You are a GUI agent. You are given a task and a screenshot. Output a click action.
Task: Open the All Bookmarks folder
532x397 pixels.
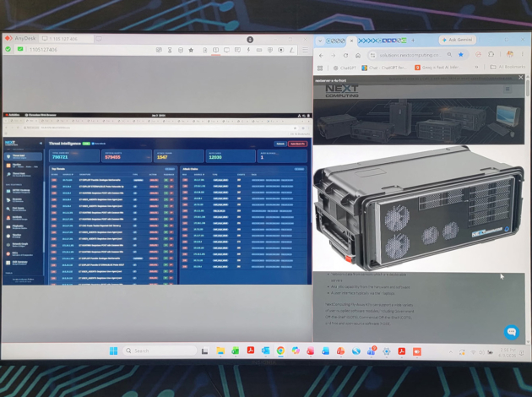pyautogui.click(x=508, y=67)
